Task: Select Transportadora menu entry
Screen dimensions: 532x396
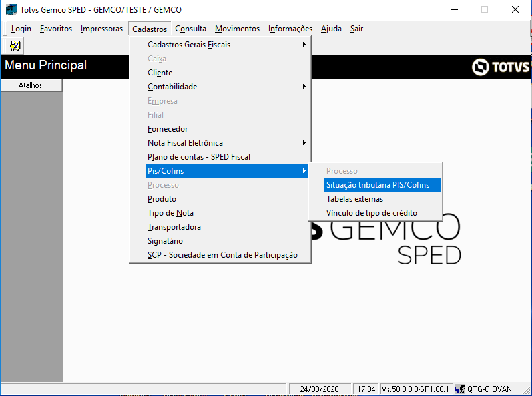Action: pyautogui.click(x=226, y=226)
